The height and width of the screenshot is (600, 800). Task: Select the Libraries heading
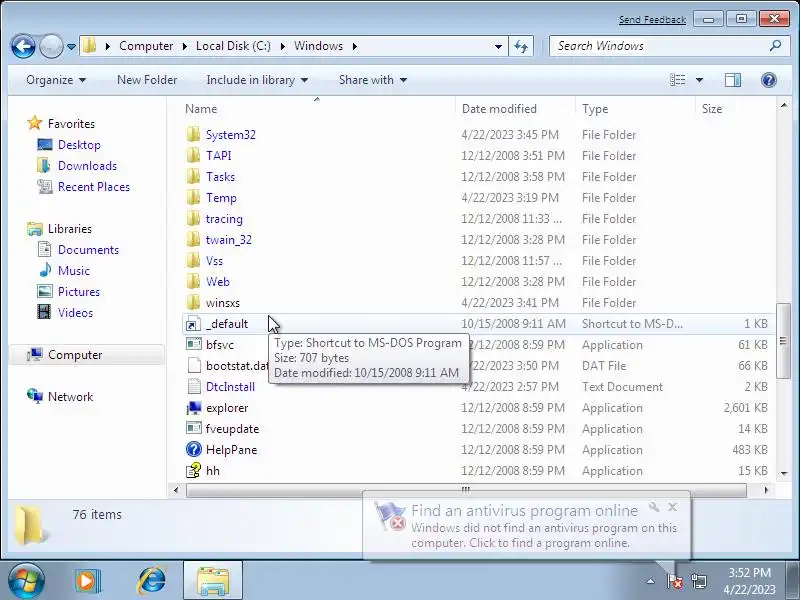pyautogui.click(x=69, y=229)
